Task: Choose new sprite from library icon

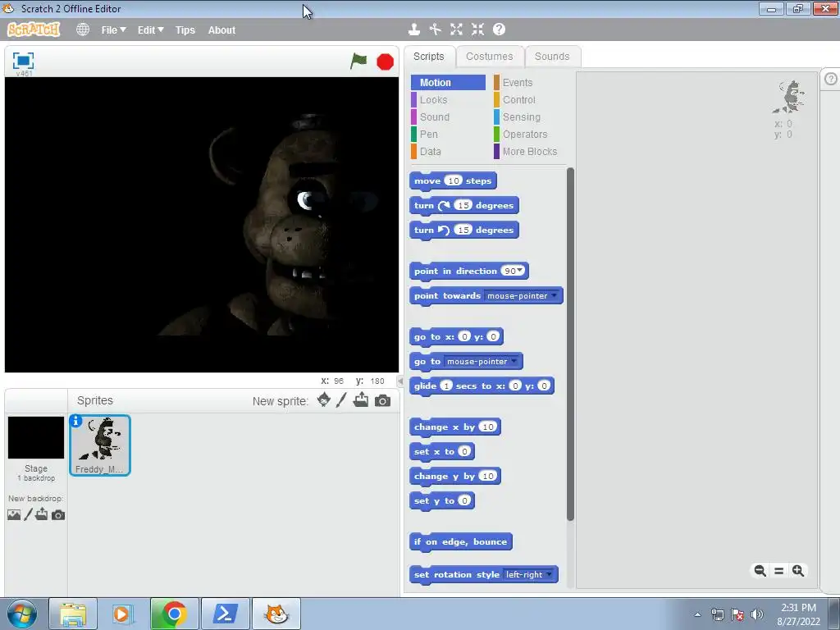Action: (x=323, y=399)
